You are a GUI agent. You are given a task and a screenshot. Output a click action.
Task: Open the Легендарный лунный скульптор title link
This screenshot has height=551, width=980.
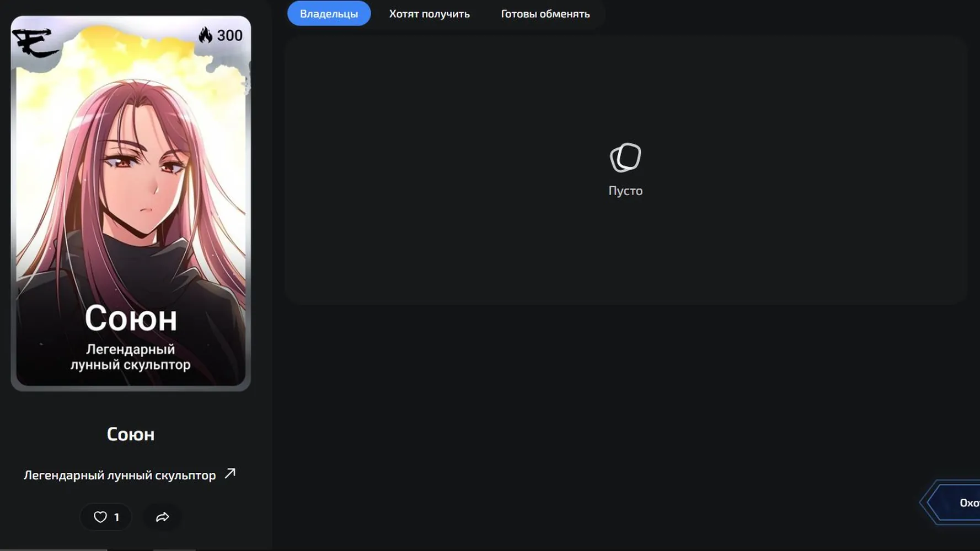click(x=120, y=475)
